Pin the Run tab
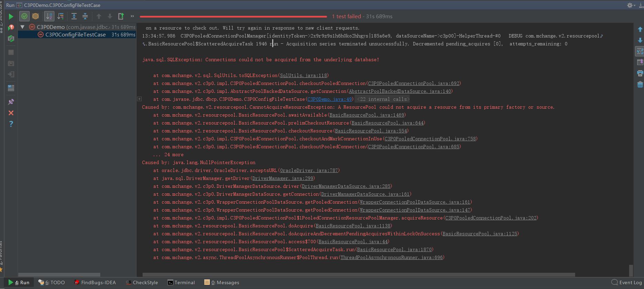The image size is (644, 289). click(x=11, y=102)
